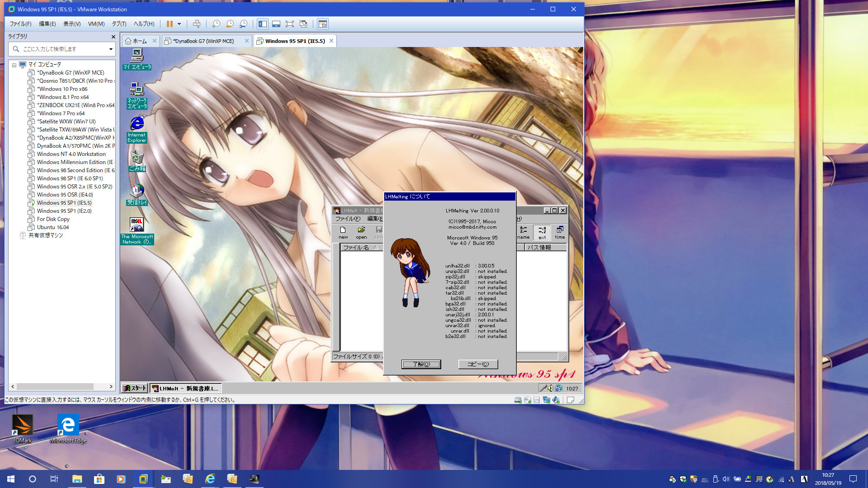Open the ヘルプ(H) menu in VMware
The image size is (868, 488).
pos(144,24)
